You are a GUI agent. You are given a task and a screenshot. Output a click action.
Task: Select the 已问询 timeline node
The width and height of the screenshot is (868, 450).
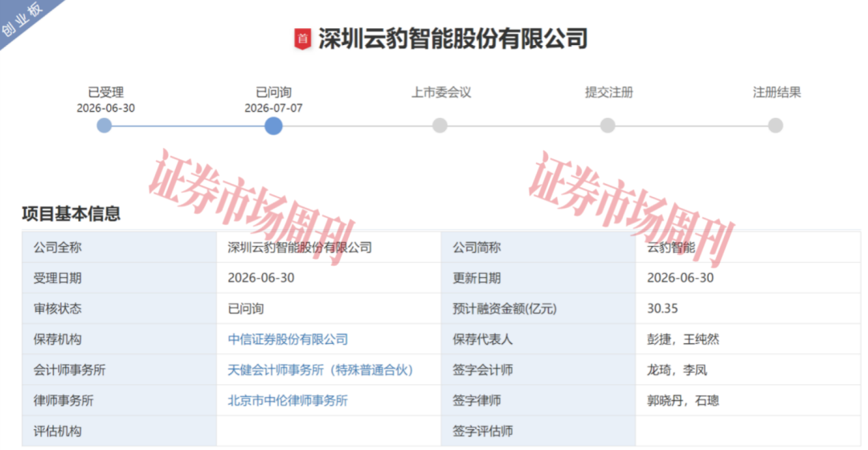point(273,125)
